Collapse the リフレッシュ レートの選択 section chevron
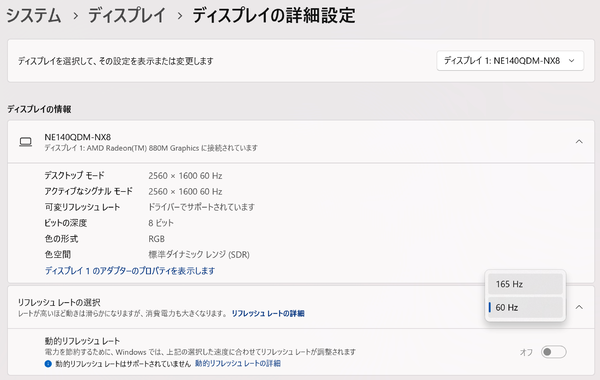 [x=579, y=307]
